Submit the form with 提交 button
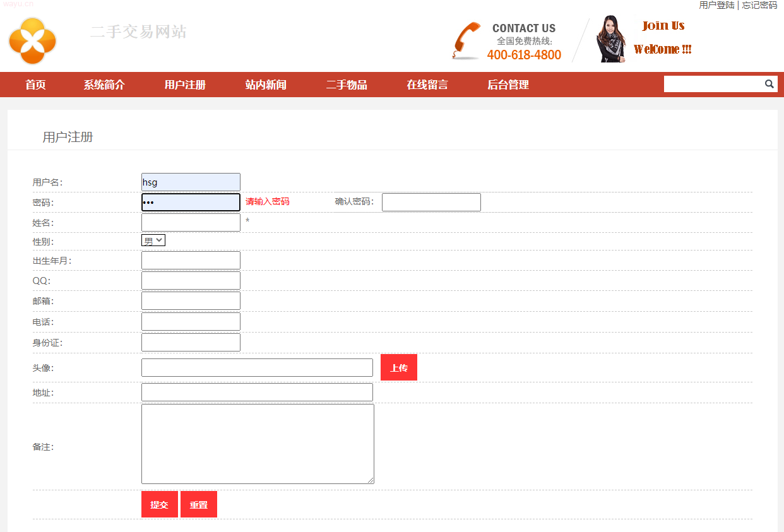 [160, 504]
